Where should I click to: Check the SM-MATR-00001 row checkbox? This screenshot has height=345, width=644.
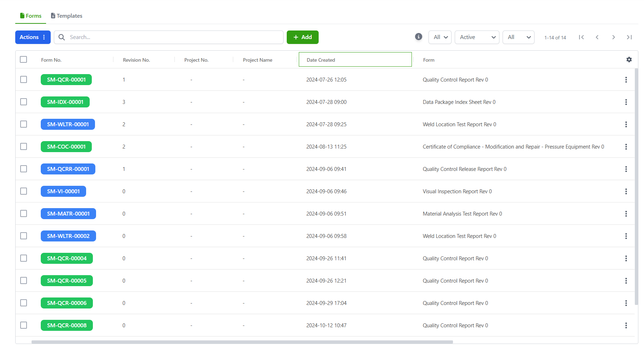click(x=24, y=213)
